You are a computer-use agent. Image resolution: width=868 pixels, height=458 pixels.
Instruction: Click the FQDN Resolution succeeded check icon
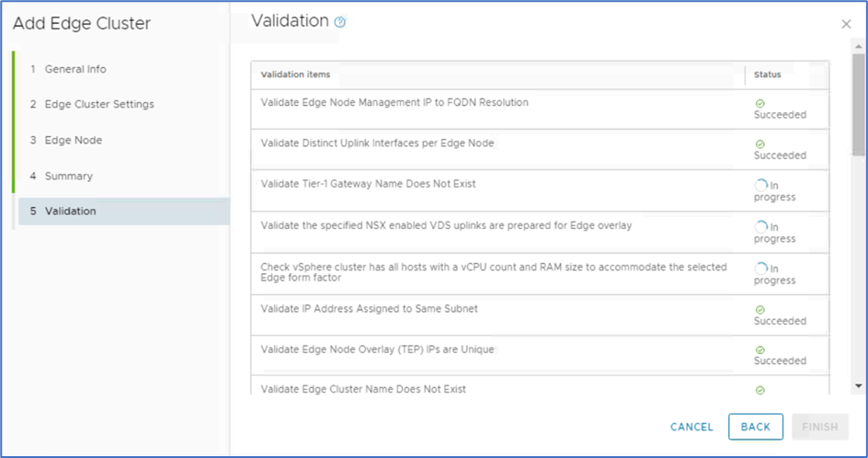759,104
